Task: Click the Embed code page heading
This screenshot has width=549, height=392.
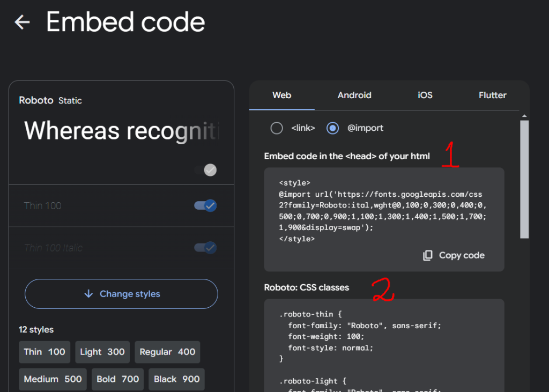Action: [x=125, y=22]
